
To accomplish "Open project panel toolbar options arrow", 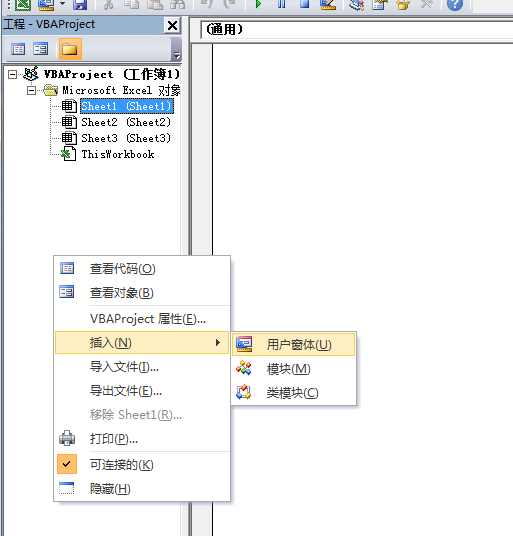I will coord(176,54).
